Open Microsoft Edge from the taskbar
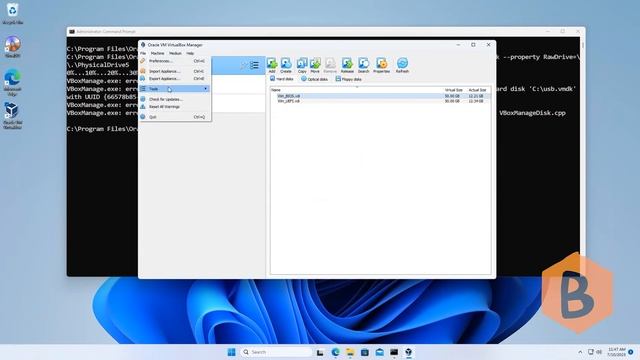640x360 pixels. pos(336,352)
